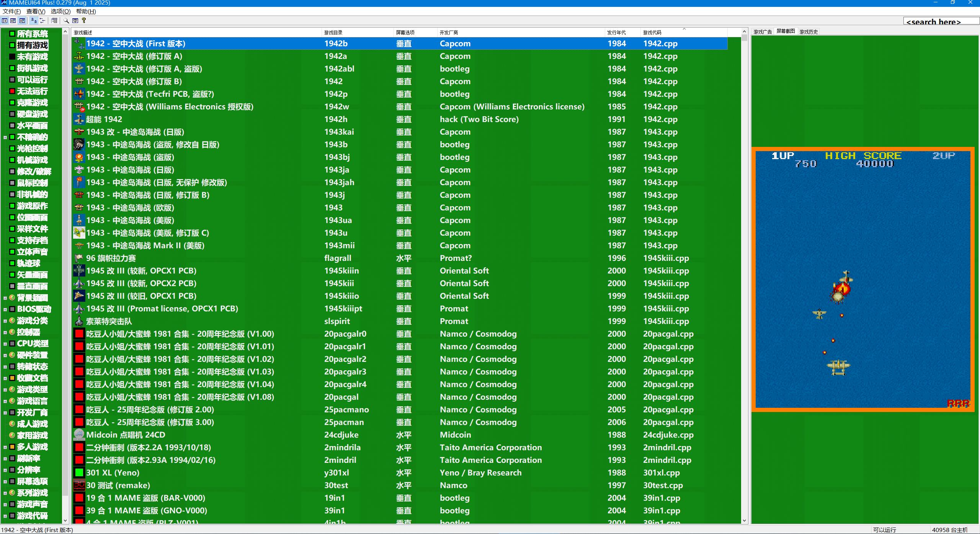Click the game icon beside 超能 1942

(79, 119)
